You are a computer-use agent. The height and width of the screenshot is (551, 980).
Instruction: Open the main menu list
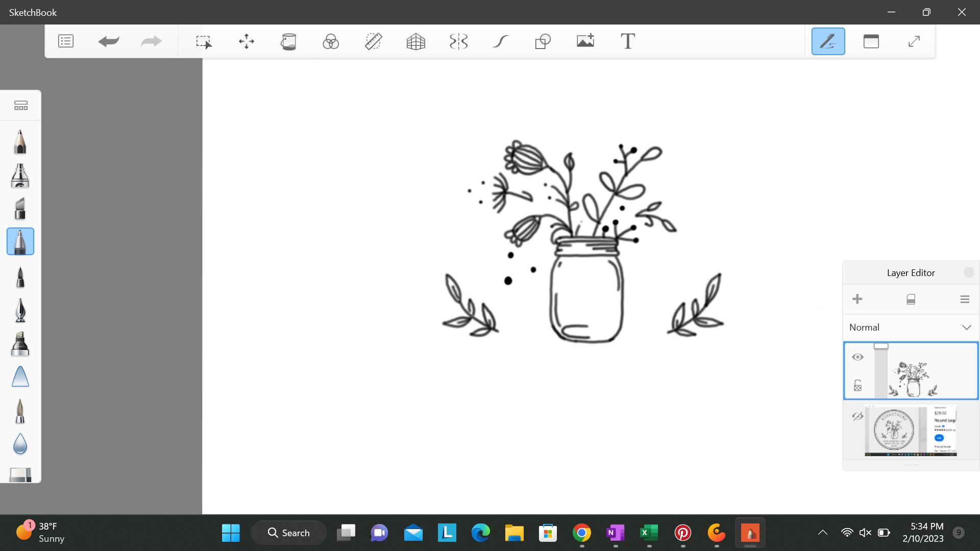tap(66, 41)
